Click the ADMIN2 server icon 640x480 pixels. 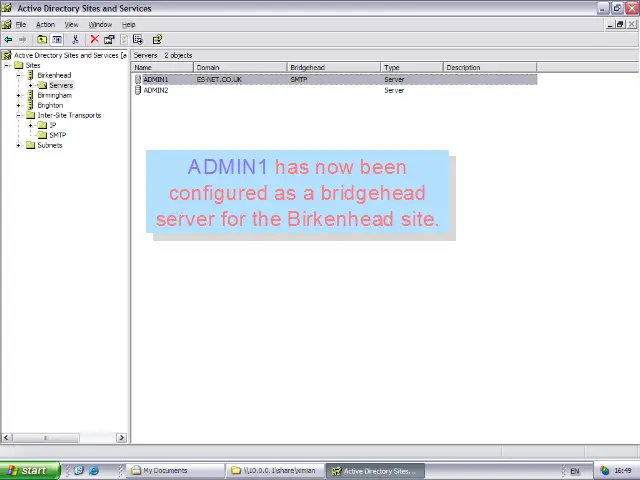click(138, 90)
